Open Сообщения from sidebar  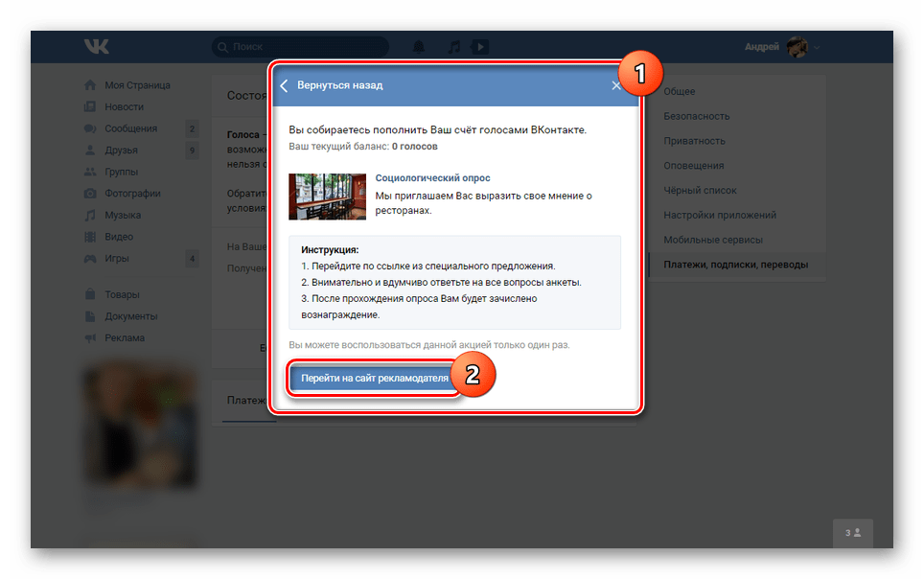[130, 128]
